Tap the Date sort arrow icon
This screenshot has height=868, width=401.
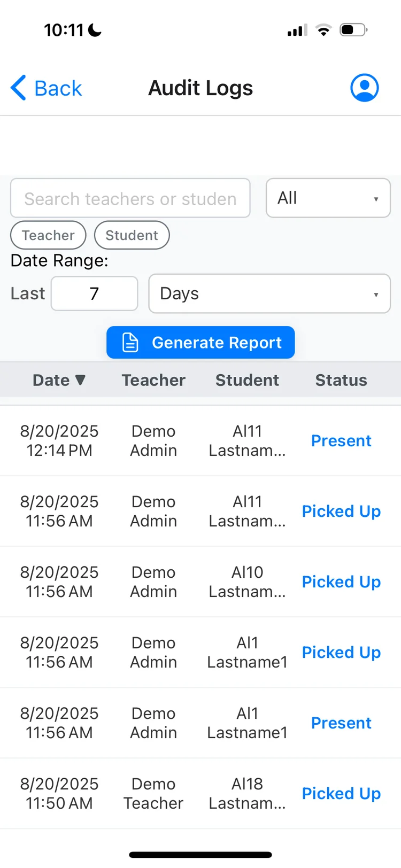(81, 380)
